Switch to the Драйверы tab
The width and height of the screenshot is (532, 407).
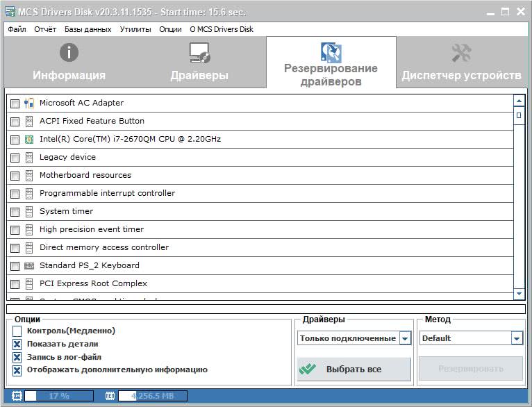click(x=200, y=62)
